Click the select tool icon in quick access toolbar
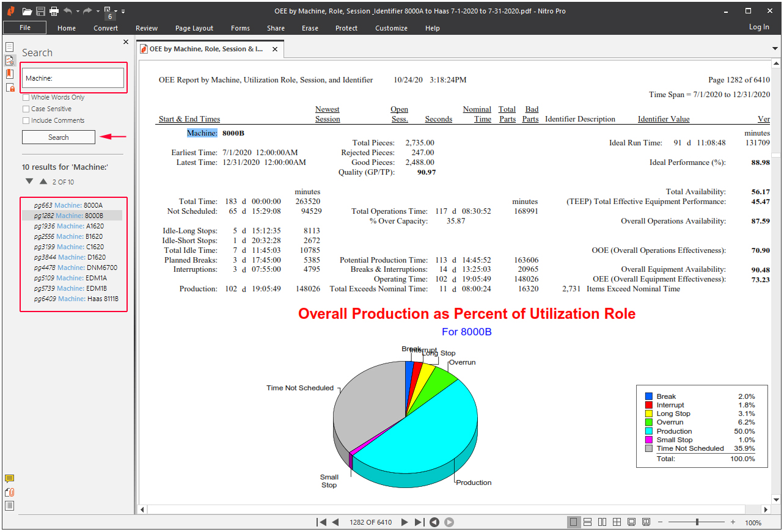Image resolution: width=784 pixels, height=532 pixels. (x=108, y=10)
